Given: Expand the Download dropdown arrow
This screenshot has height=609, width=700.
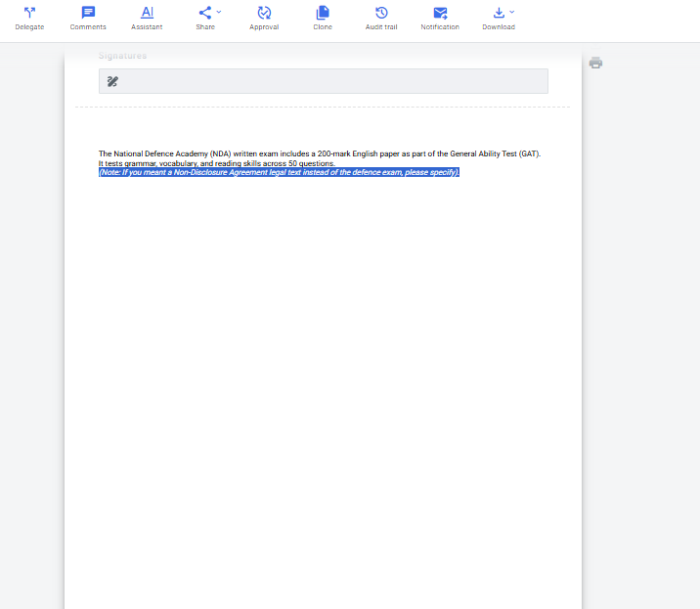Looking at the screenshot, I should click(x=512, y=12).
